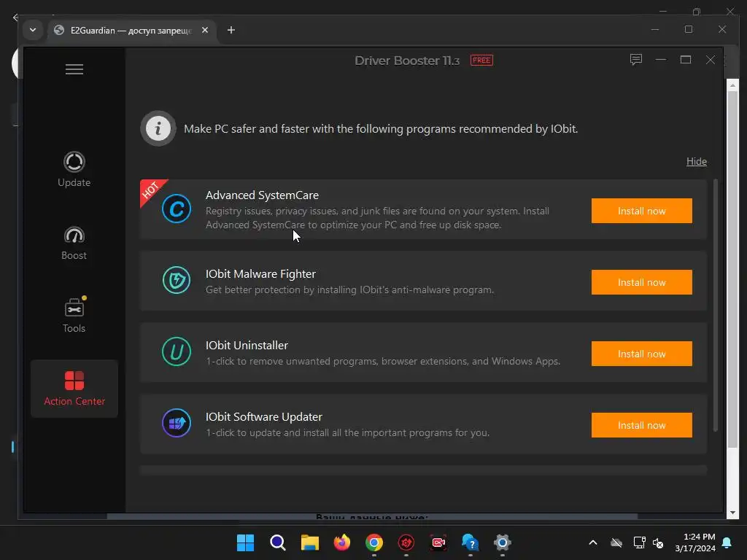The height and width of the screenshot is (560, 747).
Task: Install IObit Uninstaller now
Action: click(x=642, y=354)
